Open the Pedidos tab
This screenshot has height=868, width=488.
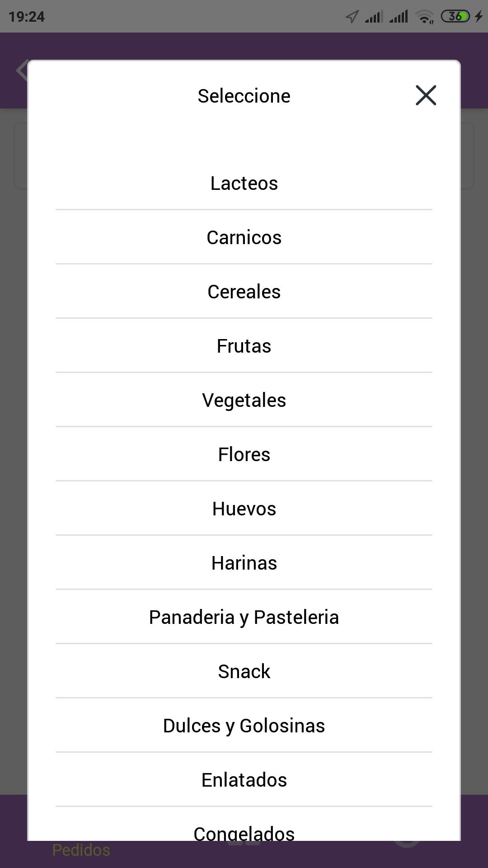[x=81, y=851]
